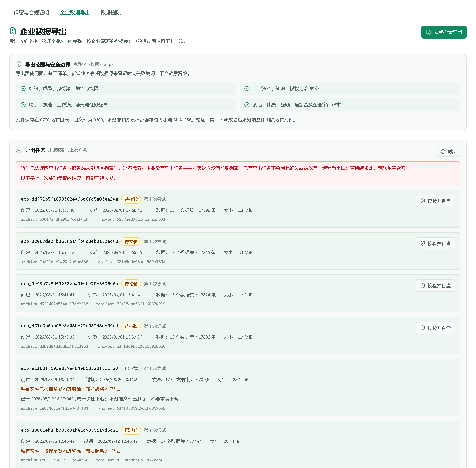
Task: Click 大小: 488.1 KiB text
Action: pos(232,380)
